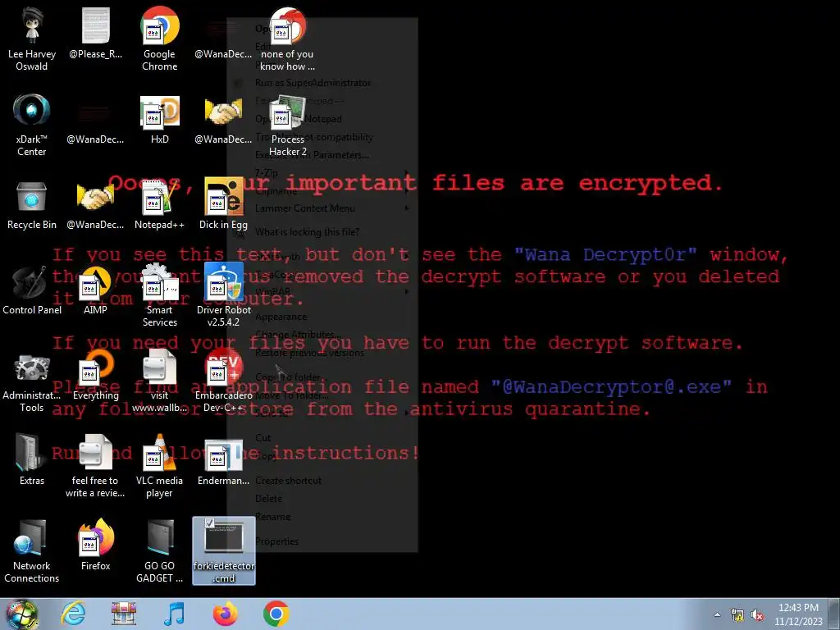
Task: Open the taskbar clock showing 12:43 PM
Action: 798,614
